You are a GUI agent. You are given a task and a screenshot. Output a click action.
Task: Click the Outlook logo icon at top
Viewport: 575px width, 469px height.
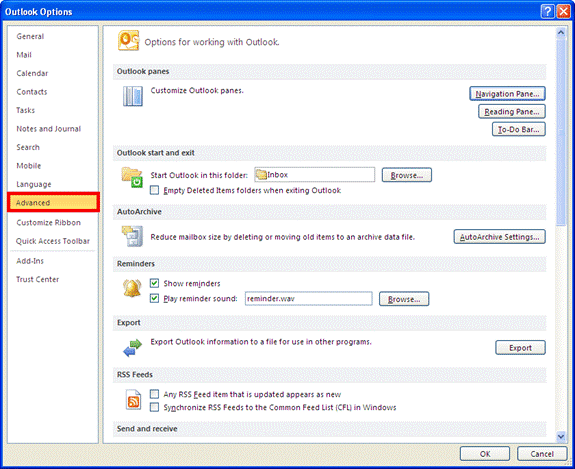128,41
